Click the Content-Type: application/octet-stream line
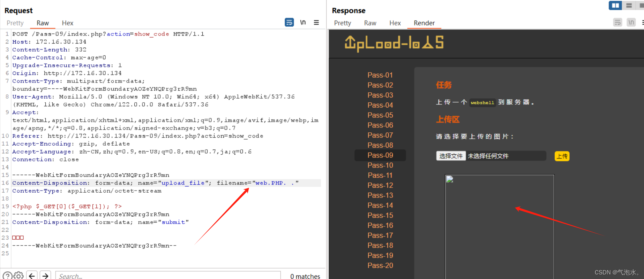Viewport: 644px width, 279px height. (87, 191)
